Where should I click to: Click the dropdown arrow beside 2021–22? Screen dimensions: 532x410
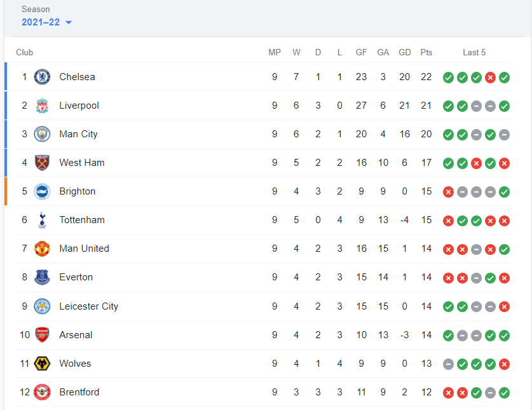pyautogui.click(x=69, y=23)
